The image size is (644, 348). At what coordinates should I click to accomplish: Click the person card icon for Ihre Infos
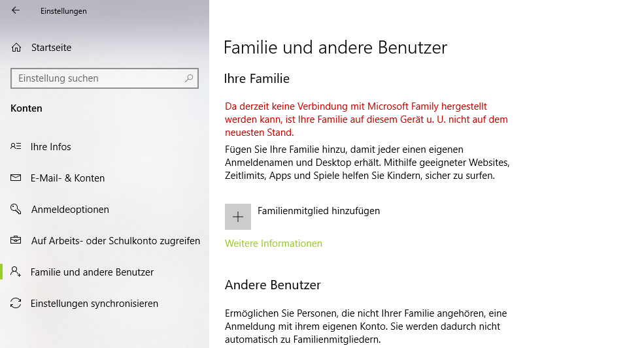point(16,147)
